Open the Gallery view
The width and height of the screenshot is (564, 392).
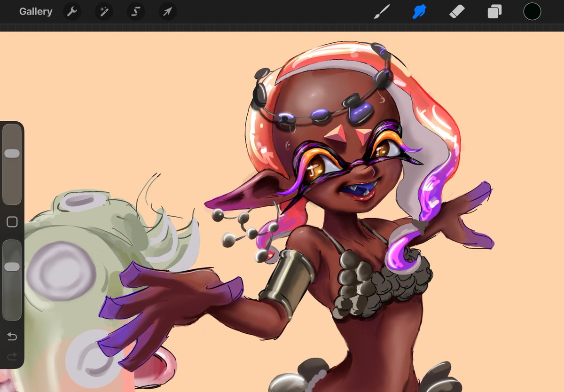36,12
